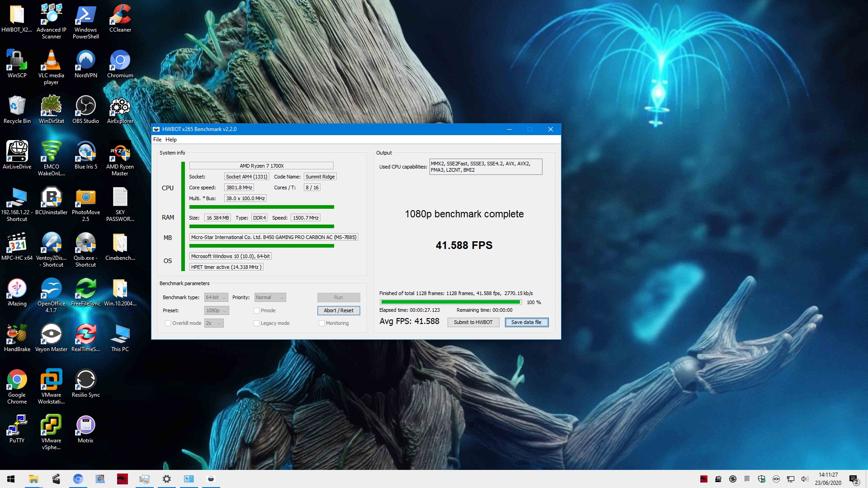Open the Chromium desktop icon

120,64
